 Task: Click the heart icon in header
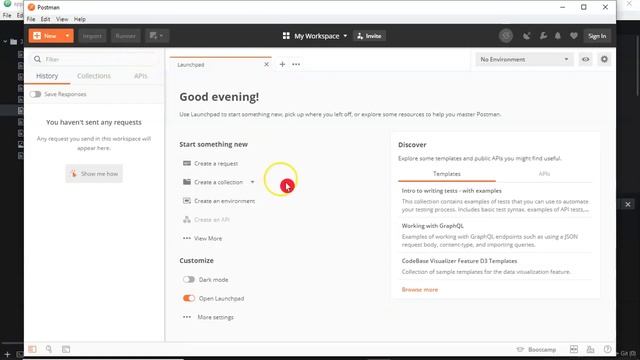[x=573, y=36]
